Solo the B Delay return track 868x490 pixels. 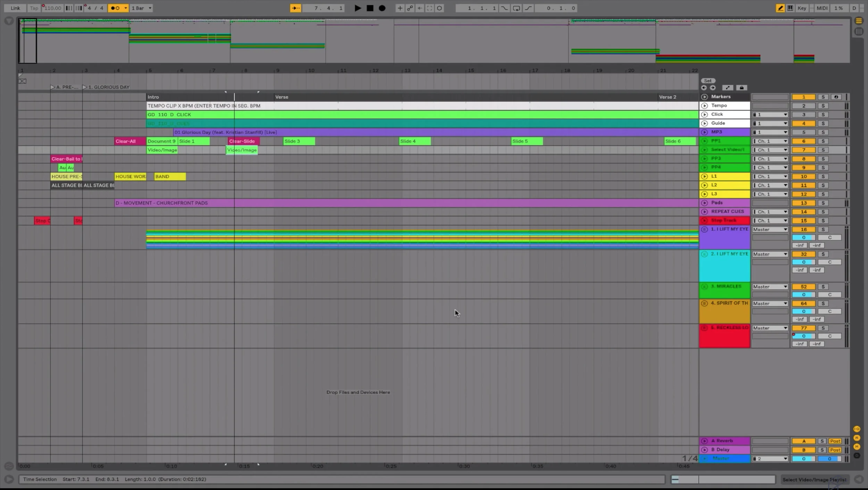pos(822,450)
